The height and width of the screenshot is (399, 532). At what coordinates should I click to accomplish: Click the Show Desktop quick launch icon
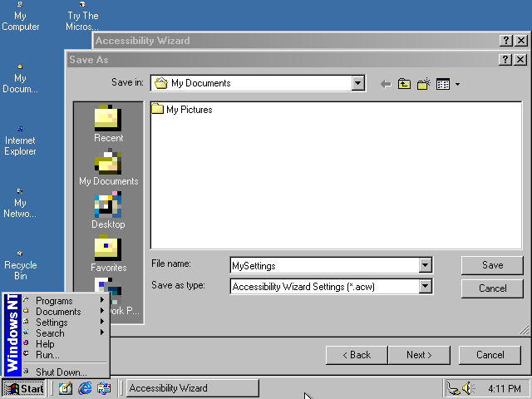pyautogui.click(x=66, y=388)
